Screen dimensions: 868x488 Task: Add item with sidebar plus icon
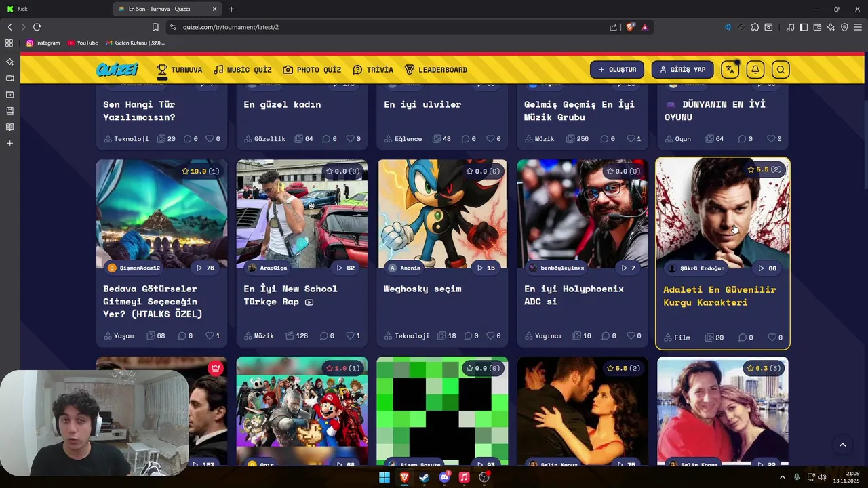(9, 143)
